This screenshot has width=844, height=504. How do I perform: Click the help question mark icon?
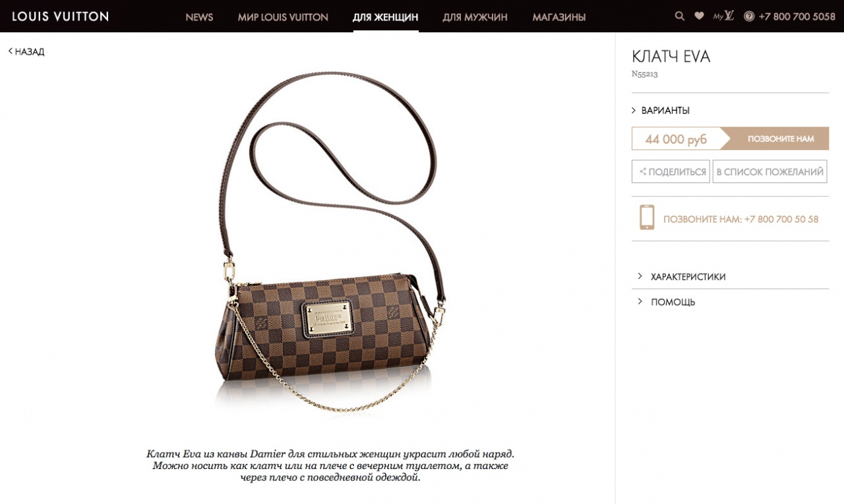pos(749,16)
